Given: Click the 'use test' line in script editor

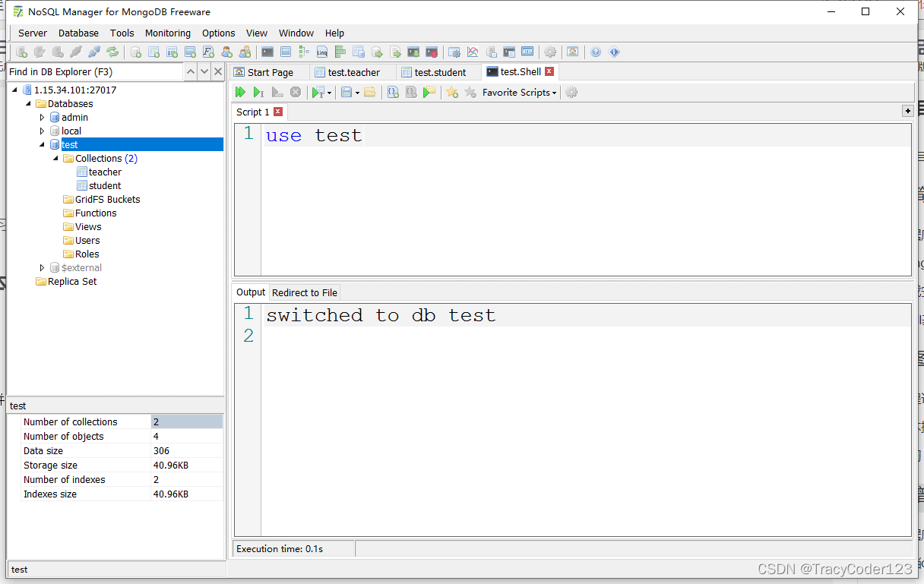Looking at the screenshot, I should (x=314, y=135).
